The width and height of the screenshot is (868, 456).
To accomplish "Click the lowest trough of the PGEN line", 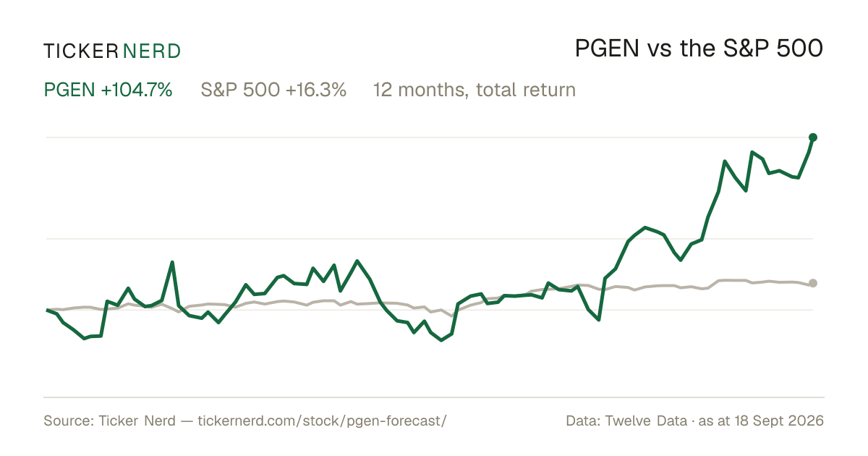I will click(x=441, y=339).
